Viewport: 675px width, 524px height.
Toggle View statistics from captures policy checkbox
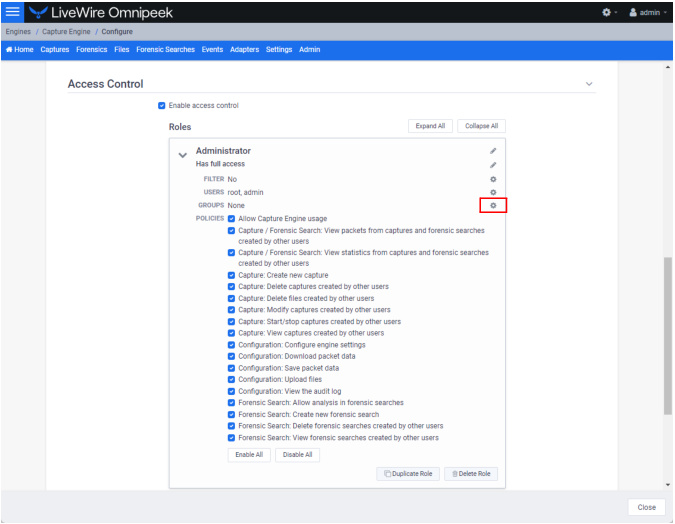click(x=231, y=253)
